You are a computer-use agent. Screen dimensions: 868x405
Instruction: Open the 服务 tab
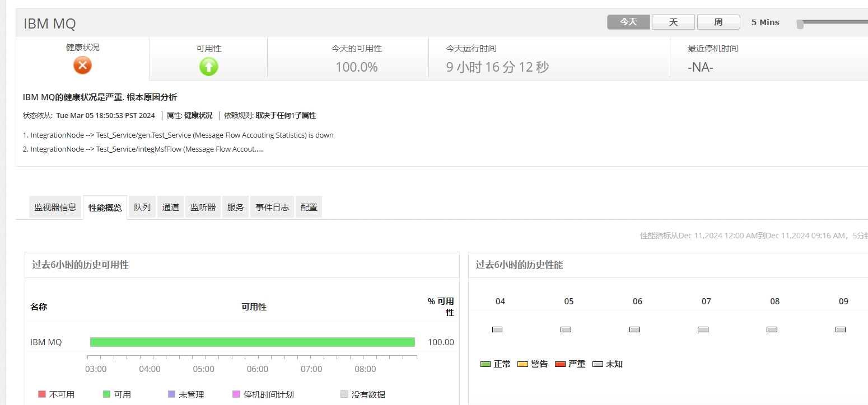coord(236,207)
